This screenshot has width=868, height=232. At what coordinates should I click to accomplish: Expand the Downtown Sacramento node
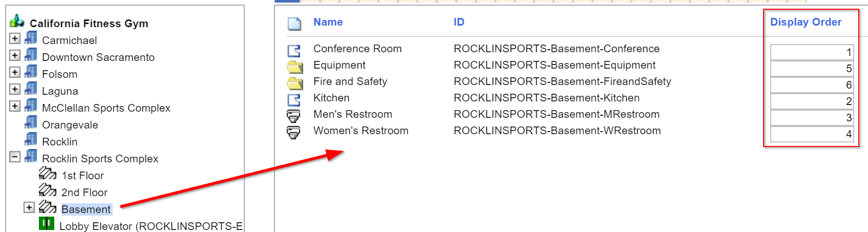point(15,55)
